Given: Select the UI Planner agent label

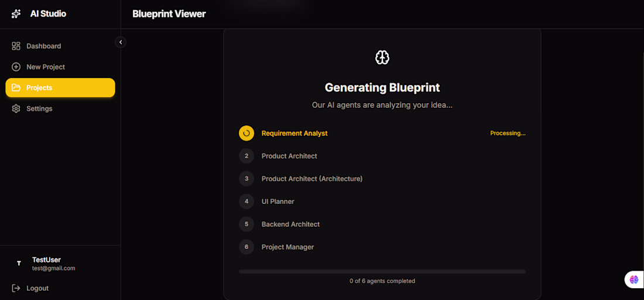Looking at the screenshot, I should point(278,202).
